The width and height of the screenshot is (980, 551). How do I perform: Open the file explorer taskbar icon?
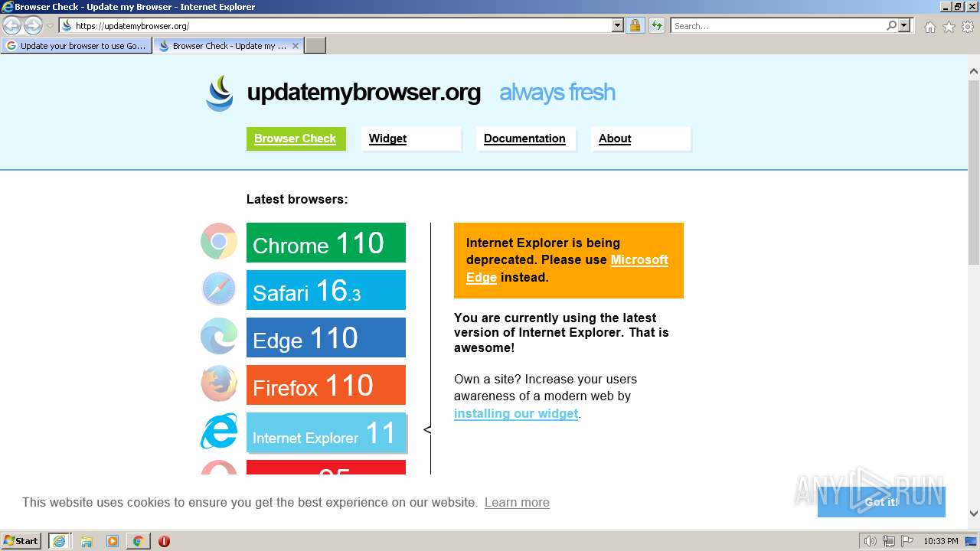[x=87, y=541]
